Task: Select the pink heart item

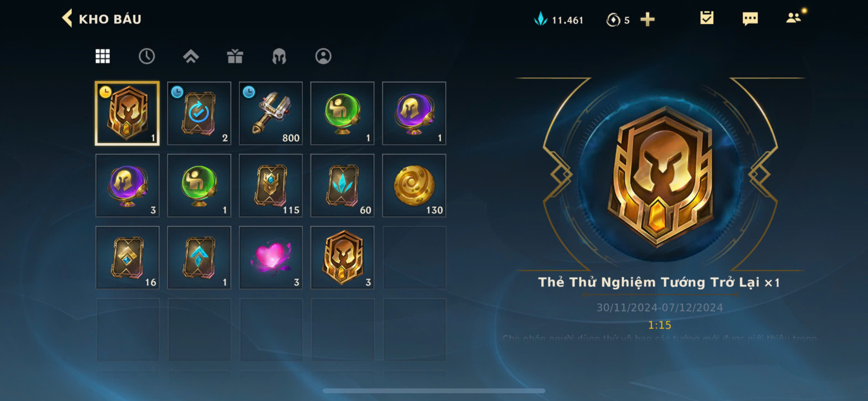Action: point(271,257)
